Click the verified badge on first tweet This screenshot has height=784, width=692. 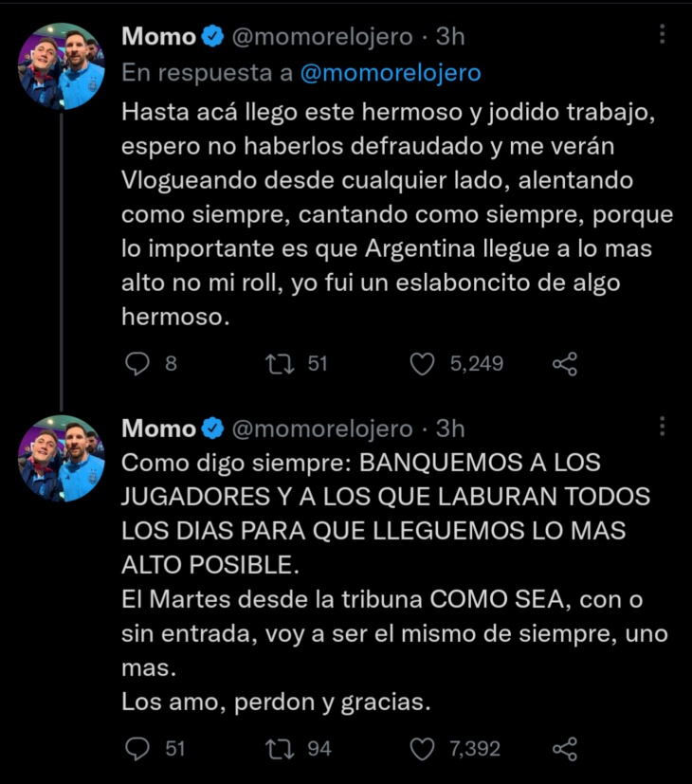(x=213, y=37)
